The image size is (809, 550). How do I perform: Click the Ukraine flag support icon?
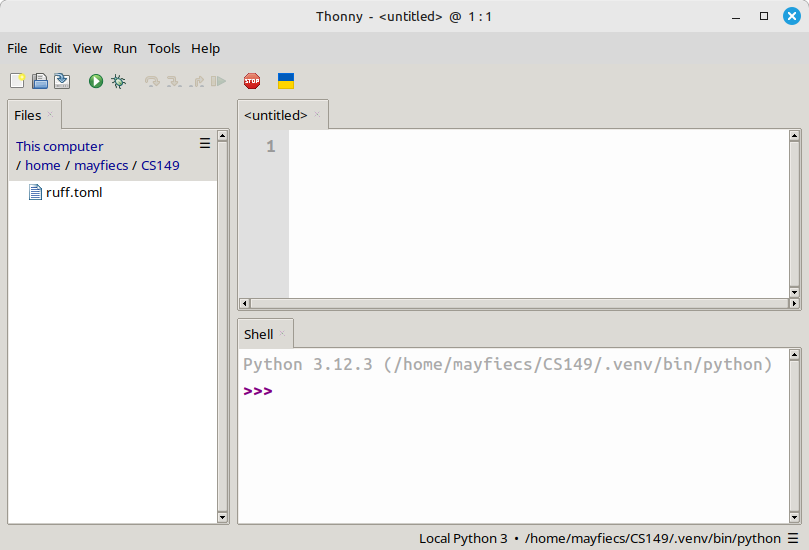pos(286,81)
